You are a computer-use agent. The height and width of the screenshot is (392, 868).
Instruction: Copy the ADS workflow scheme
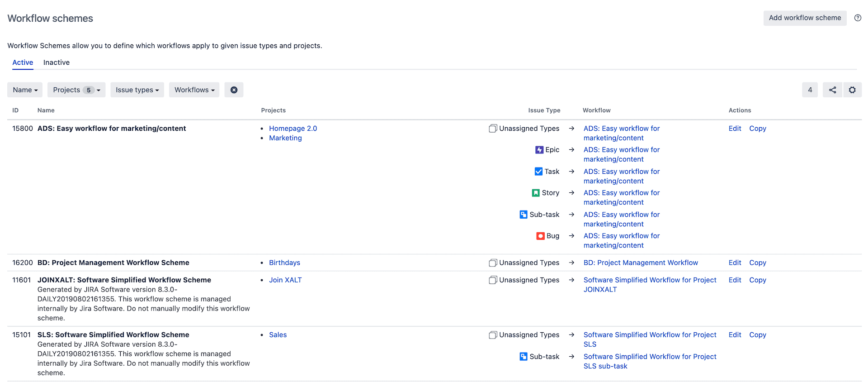pos(758,129)
